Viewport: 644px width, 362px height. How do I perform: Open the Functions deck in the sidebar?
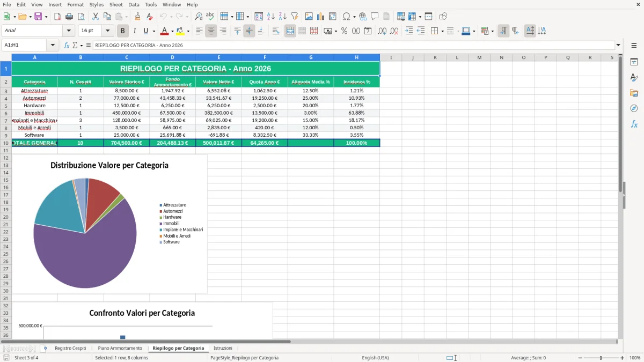(634, 124)
